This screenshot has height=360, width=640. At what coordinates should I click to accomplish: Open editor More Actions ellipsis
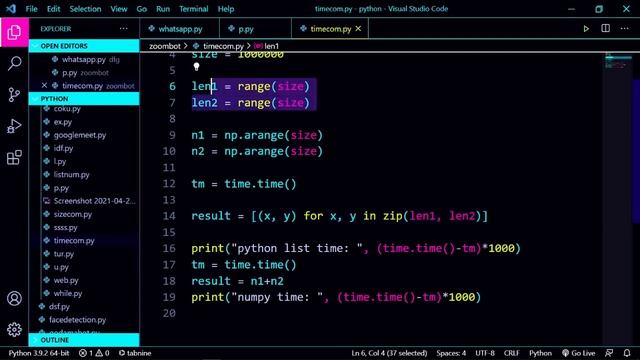point(624,28)
